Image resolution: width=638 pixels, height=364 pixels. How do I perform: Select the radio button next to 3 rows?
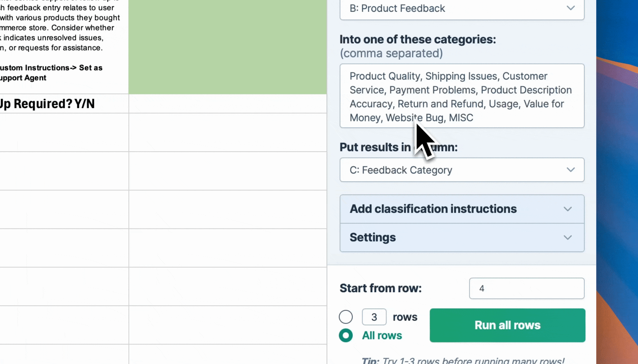[346, 317]
